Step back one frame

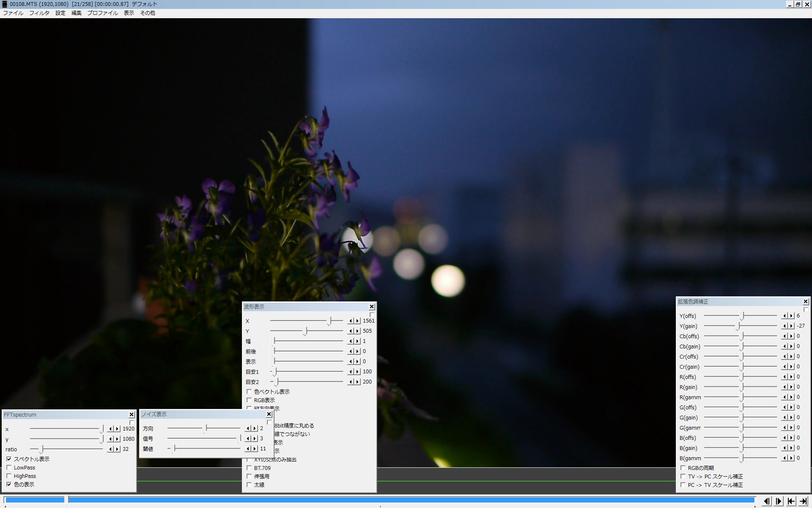(766, 501)
